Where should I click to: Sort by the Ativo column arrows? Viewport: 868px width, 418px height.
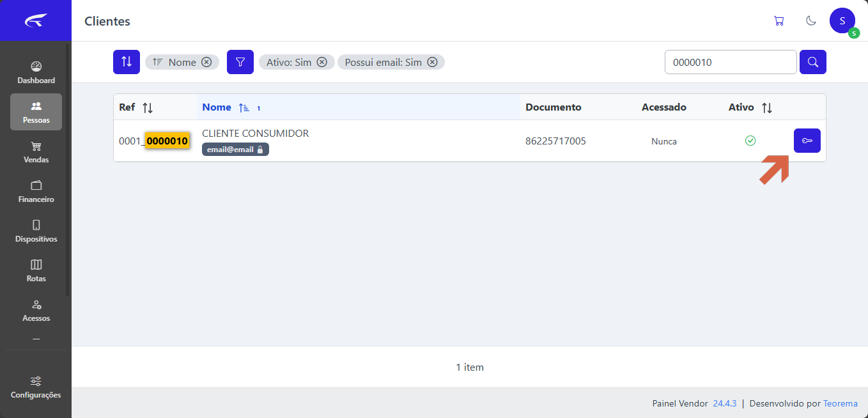(767, 107)
